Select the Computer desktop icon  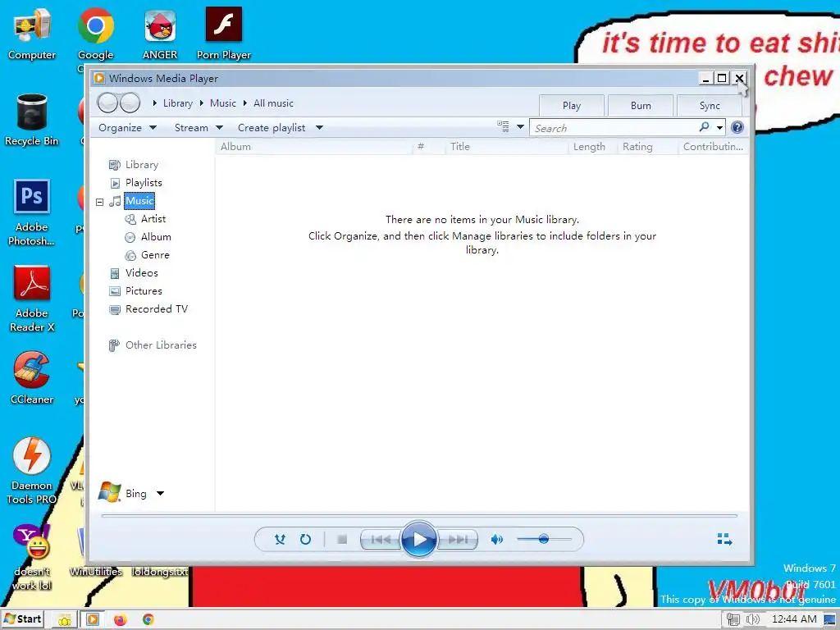coord(32,34)
